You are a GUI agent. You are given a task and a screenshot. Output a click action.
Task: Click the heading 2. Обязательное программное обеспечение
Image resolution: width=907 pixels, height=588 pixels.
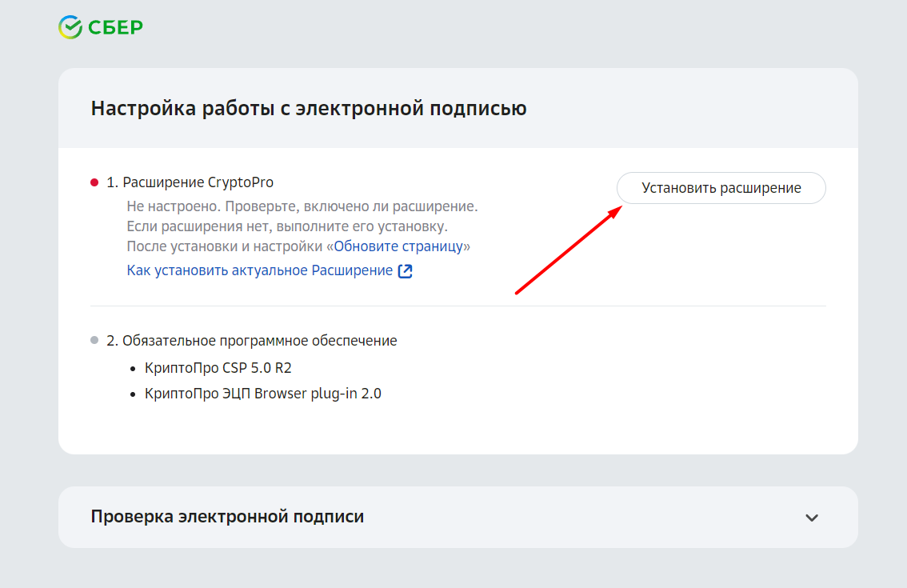[252, 339]
